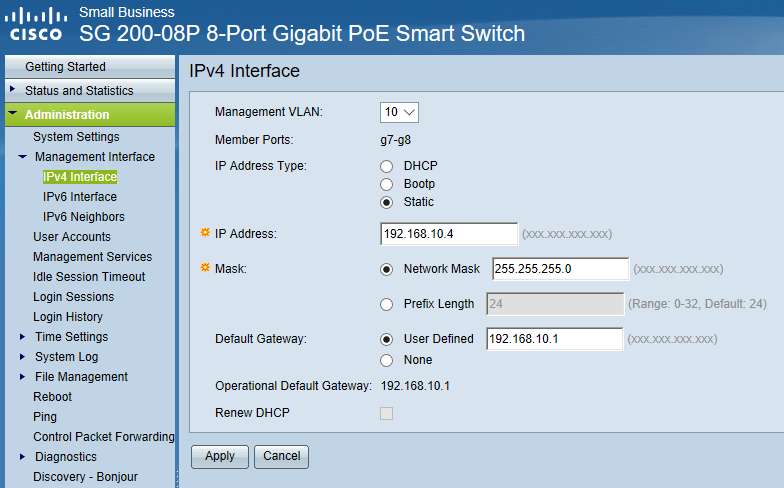Click the IPv4 Interface page heading
The image size is (784, 488).
click(x=244, y=71)
